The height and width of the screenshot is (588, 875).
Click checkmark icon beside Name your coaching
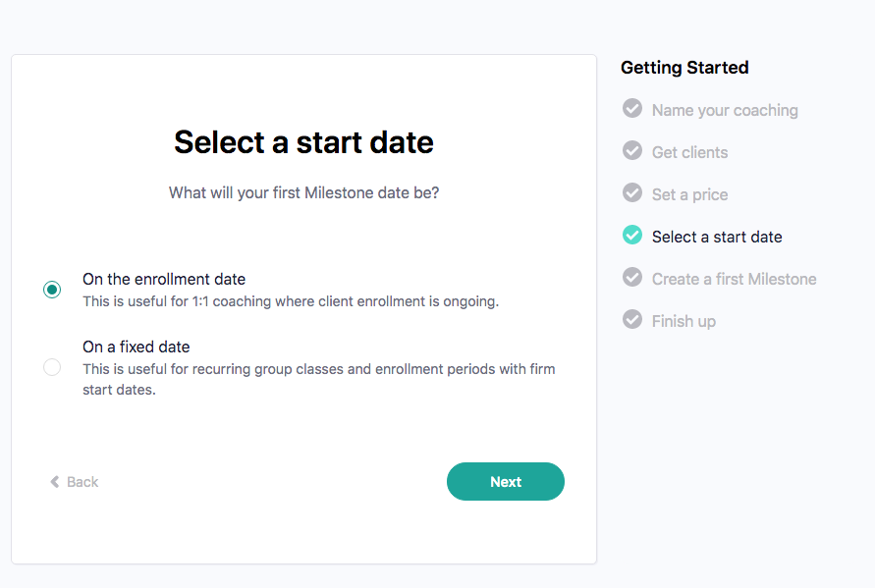632,109
